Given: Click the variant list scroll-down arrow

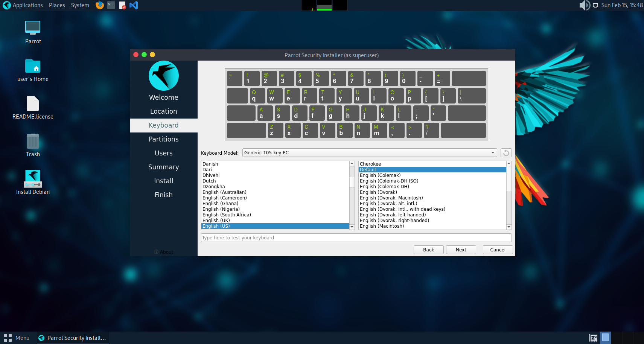Looking at the screenshot, I should (x=509, y=227).
